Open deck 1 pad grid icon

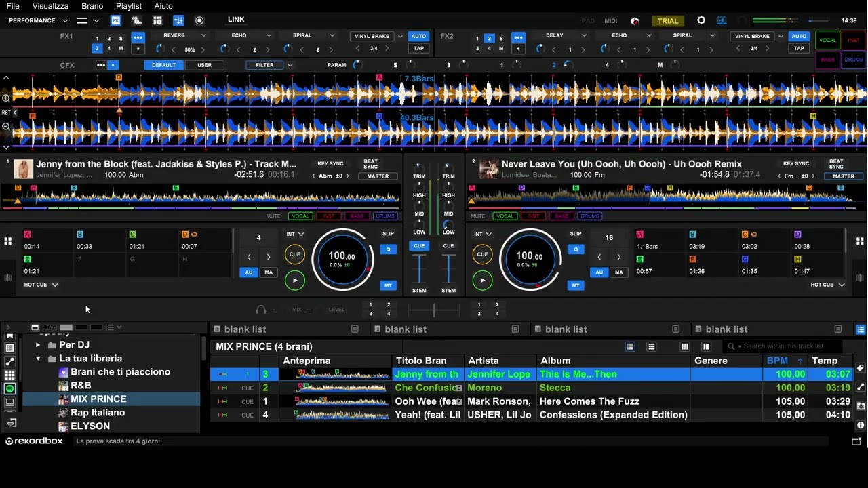pyautogui.click(x=7, y=241)
